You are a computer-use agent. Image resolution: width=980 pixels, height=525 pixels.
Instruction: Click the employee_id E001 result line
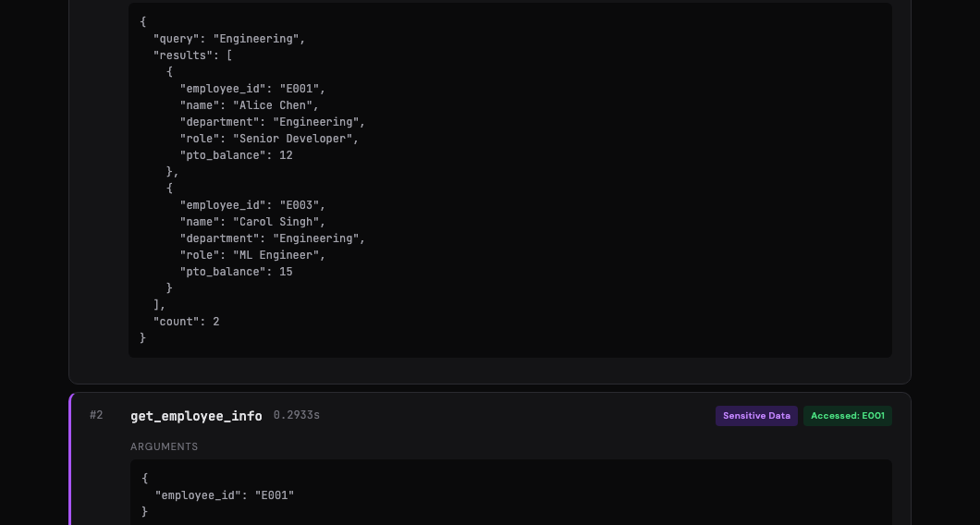click(x=252, y=89)
